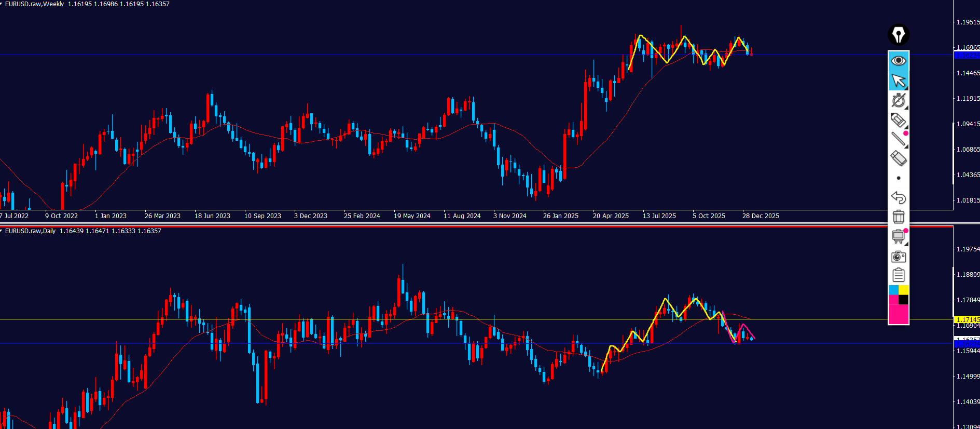Pick the yellow color swatch
The image size is (980, 429).
[x=903, y=290]
